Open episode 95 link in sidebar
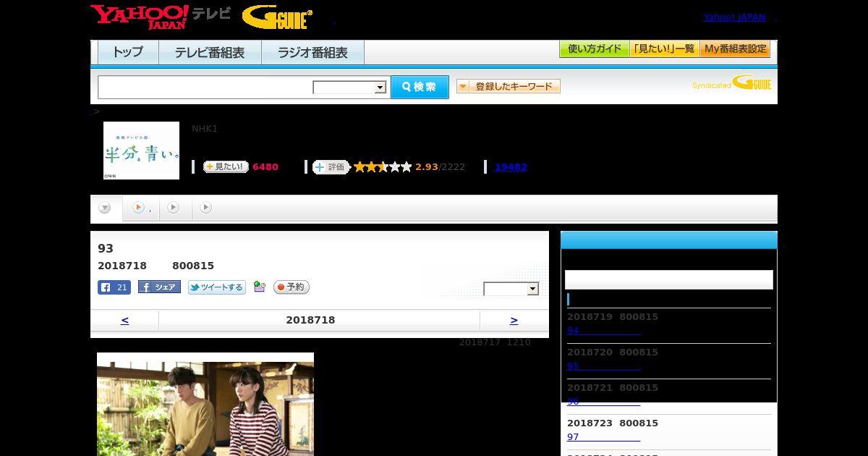 click(603, 366)
